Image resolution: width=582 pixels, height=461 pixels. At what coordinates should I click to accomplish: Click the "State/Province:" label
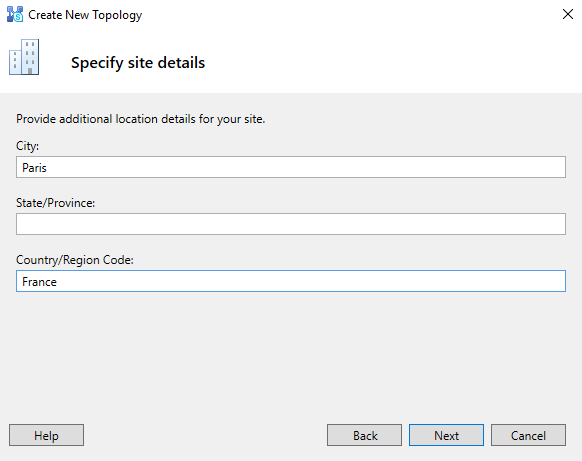click(x=56, y=203)
